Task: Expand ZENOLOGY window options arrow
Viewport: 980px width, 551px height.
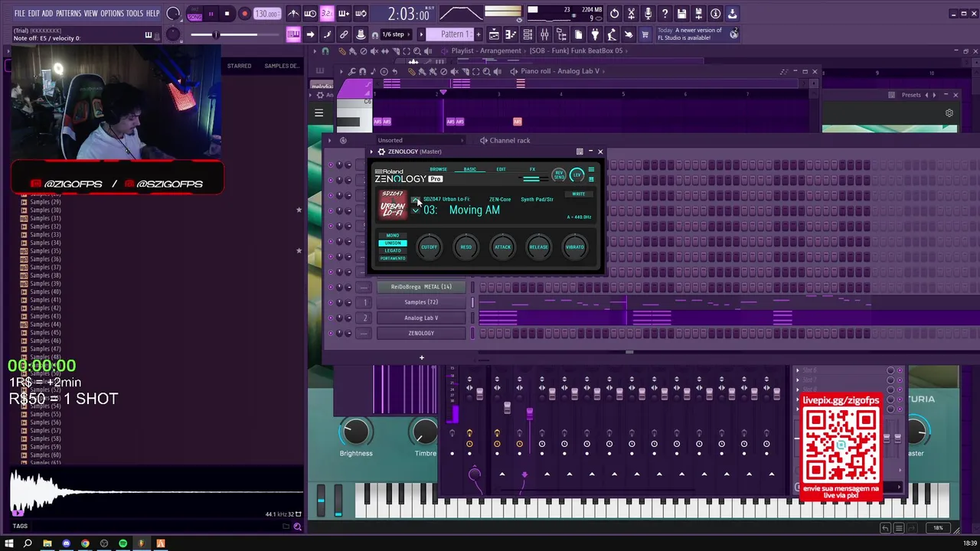Action: (371, 152)
